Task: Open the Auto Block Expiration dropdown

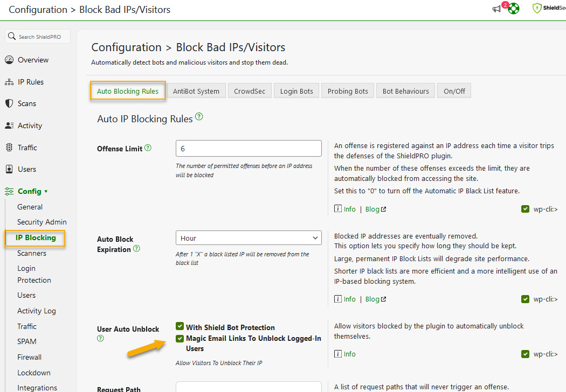Action: [249, 237]
